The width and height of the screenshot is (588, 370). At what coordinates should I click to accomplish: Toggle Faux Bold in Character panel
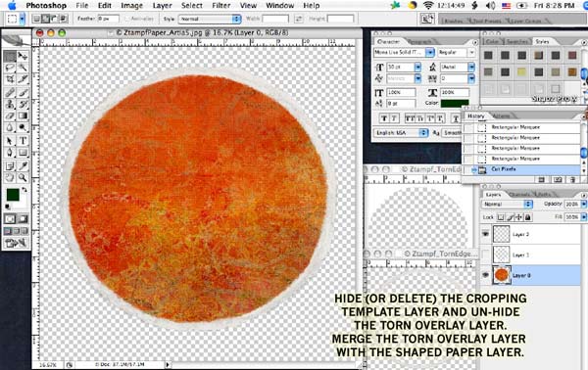384,118
